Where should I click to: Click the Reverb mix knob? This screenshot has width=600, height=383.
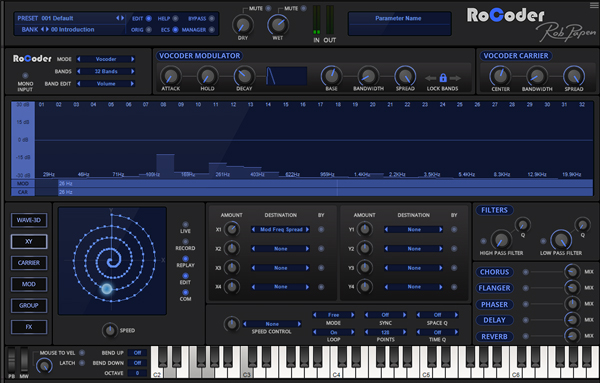[x=572, y=336]
